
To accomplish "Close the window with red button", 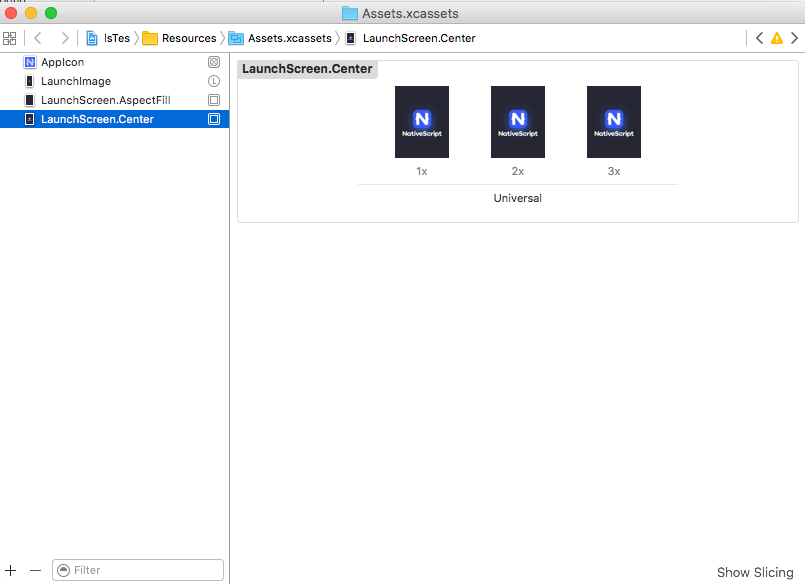I will click(11, 13).
